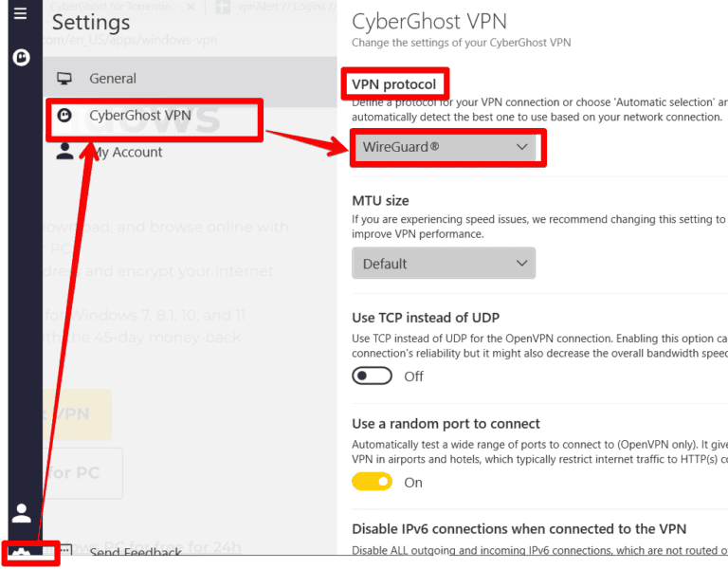
Task: Click the monitor icon beside General
Action: coord(64,79)
